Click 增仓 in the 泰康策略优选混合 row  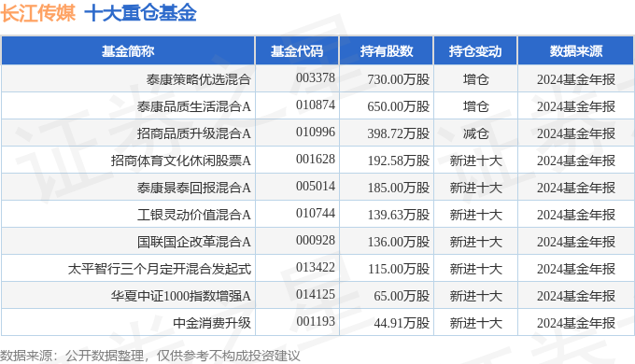[476, 79]
